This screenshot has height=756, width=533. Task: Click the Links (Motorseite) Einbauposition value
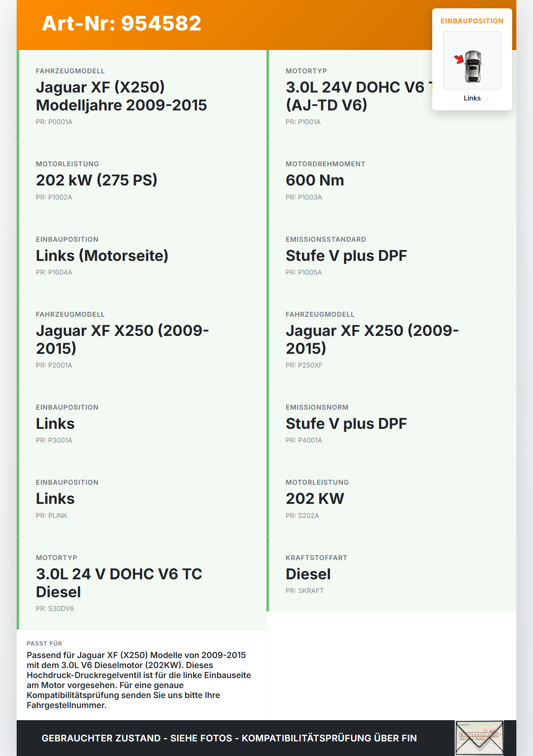click(x=102, y=255)
